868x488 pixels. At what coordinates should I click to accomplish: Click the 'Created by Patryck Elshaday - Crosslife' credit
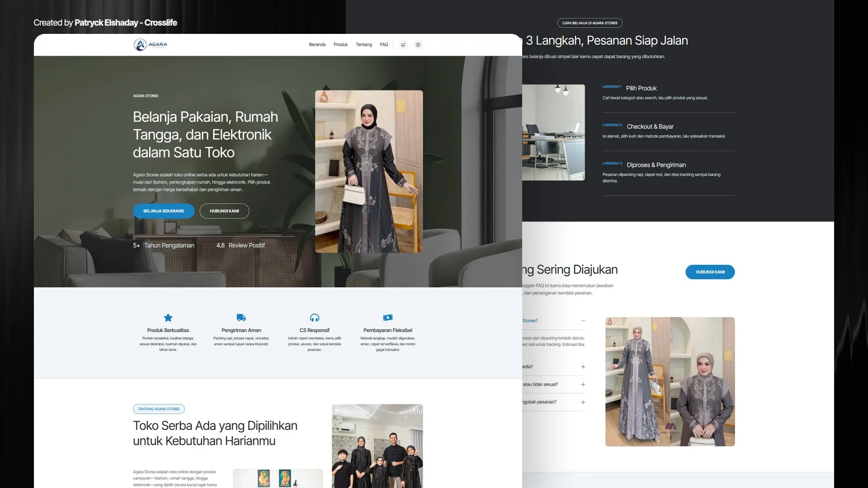105,23
